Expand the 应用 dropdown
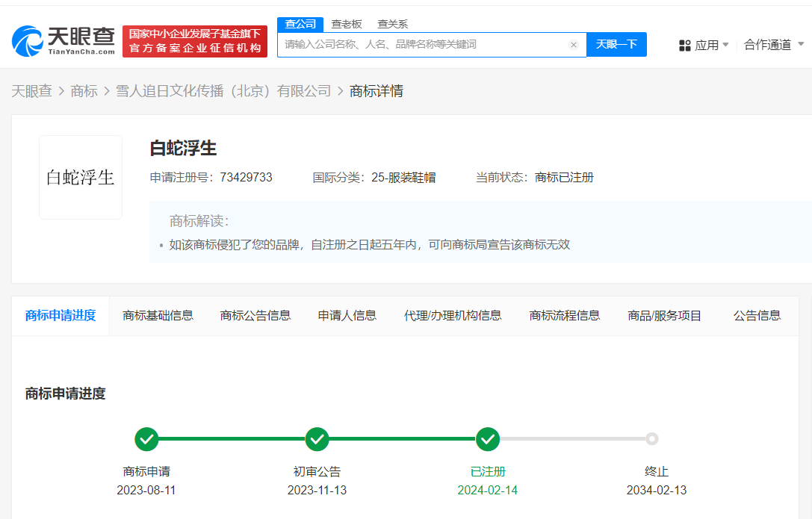812x519 pixels. coord(720,45)
